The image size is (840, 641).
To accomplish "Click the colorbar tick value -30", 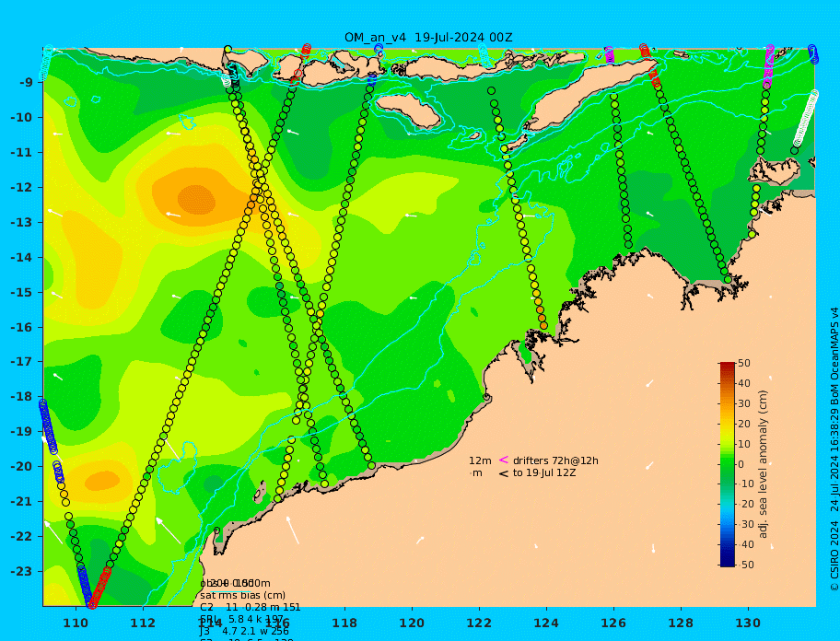I will [x=745, y=524].
